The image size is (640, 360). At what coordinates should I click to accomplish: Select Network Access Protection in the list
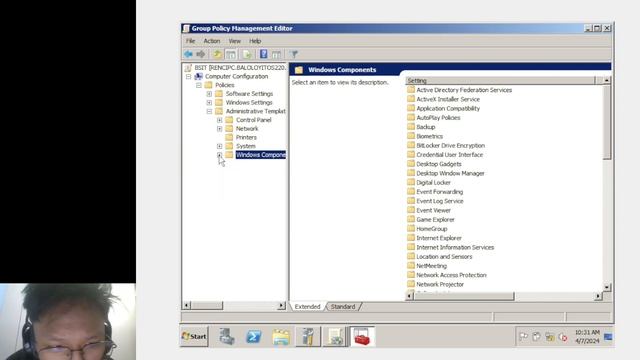click(x=451, y=275)
